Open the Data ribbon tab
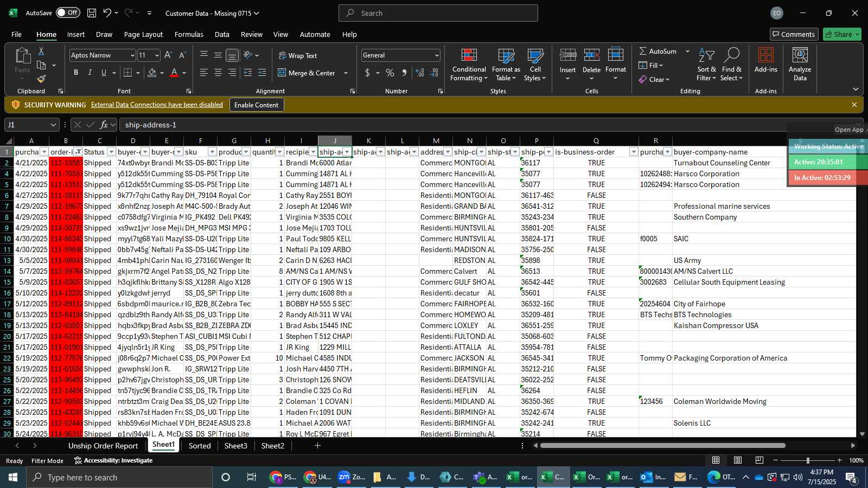This screenshot has width=868, height=488. point(222,34)
